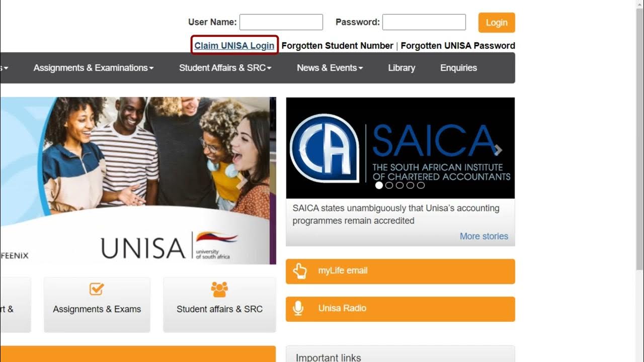Expand the Student Affairs & SRC dropdown
The height and width of the screenshot is (362, 644).
pyautogui.click(x=225, y=68)
